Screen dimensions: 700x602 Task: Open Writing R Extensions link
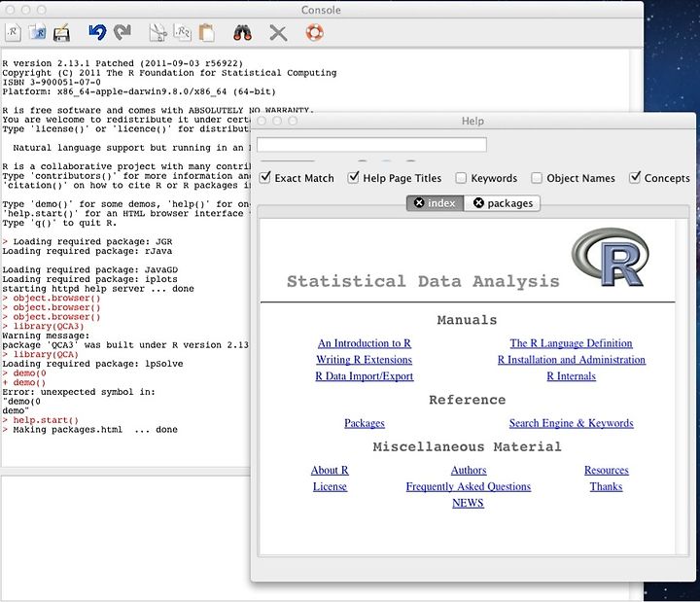pyautogui.click(x=365, y=360)
